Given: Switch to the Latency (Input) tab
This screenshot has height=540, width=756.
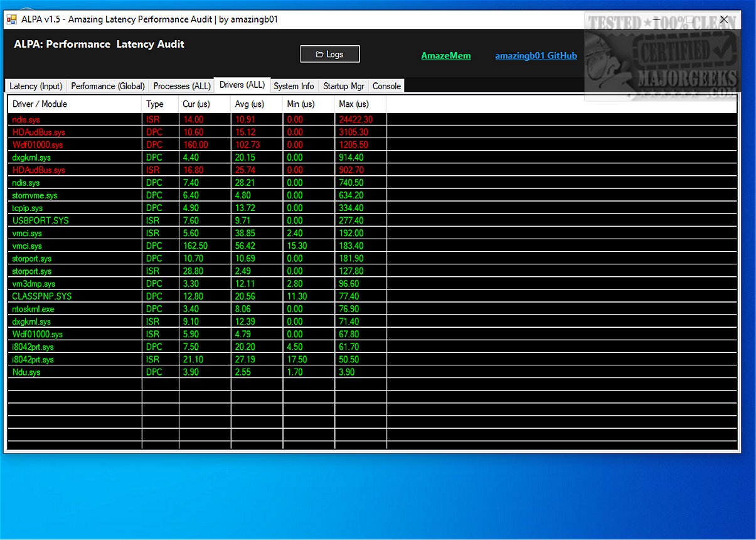Looking at the screenshot, I should point(36,86).
